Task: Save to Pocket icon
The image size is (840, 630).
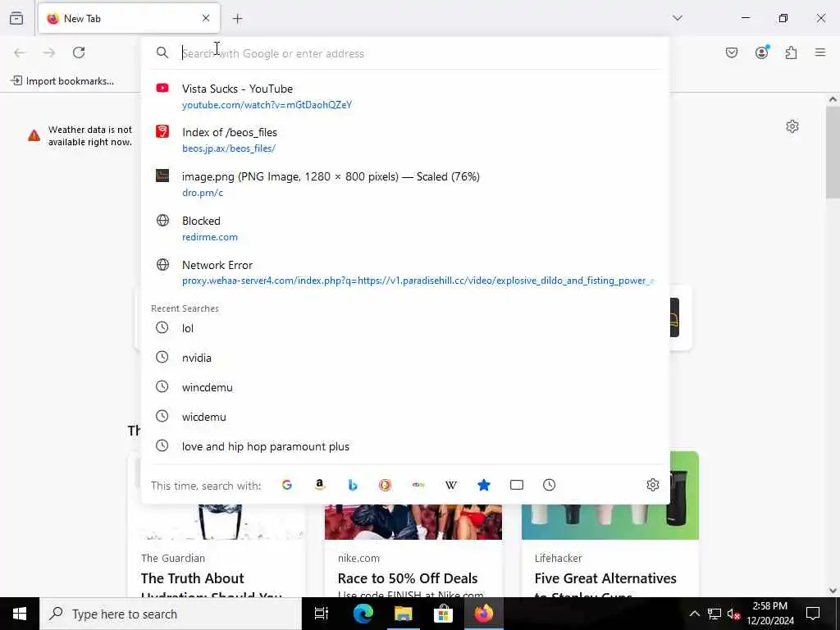Action: (731, 52)
